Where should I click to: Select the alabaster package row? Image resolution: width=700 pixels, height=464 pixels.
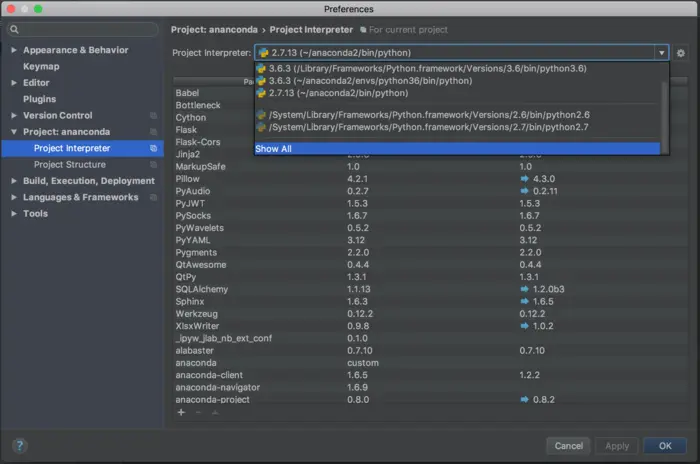tap(430, 351)
